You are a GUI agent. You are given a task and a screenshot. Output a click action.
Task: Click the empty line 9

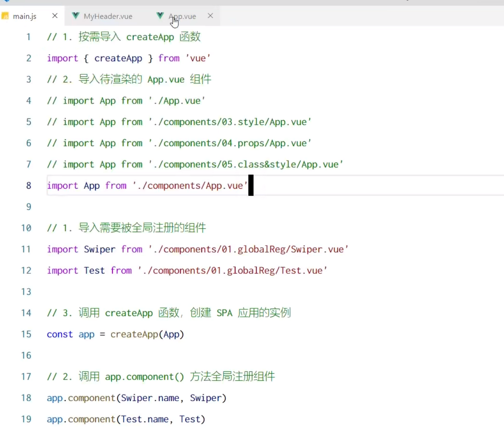275,207
